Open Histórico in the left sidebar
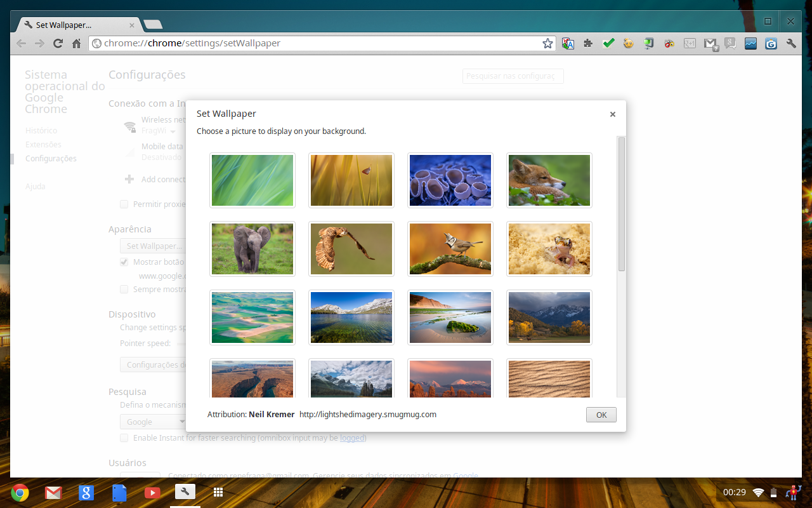The image size is (812, 508). point(41,130)
